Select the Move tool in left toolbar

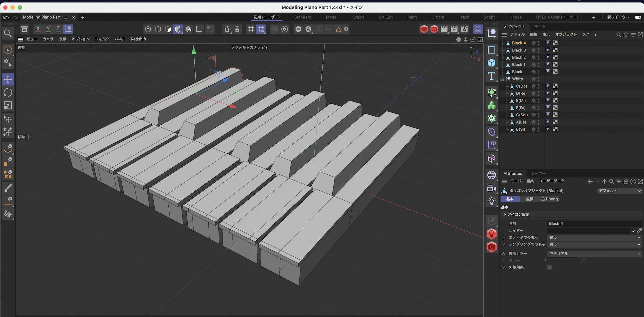[8, 79]
